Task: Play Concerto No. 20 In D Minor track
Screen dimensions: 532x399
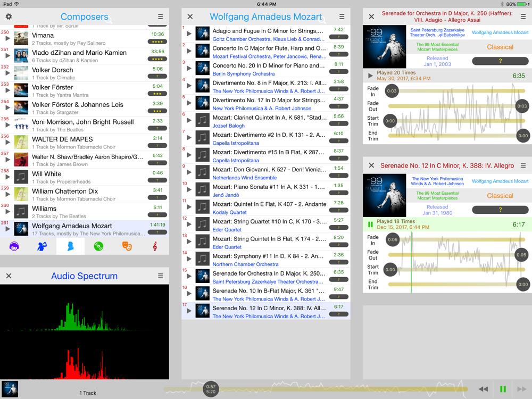Action: tap(189, 68)
